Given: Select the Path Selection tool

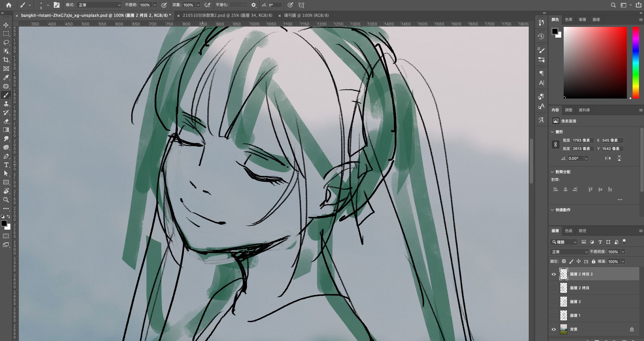Looking at the screenshot, I should pyautogui.click(x=6, y=174).
